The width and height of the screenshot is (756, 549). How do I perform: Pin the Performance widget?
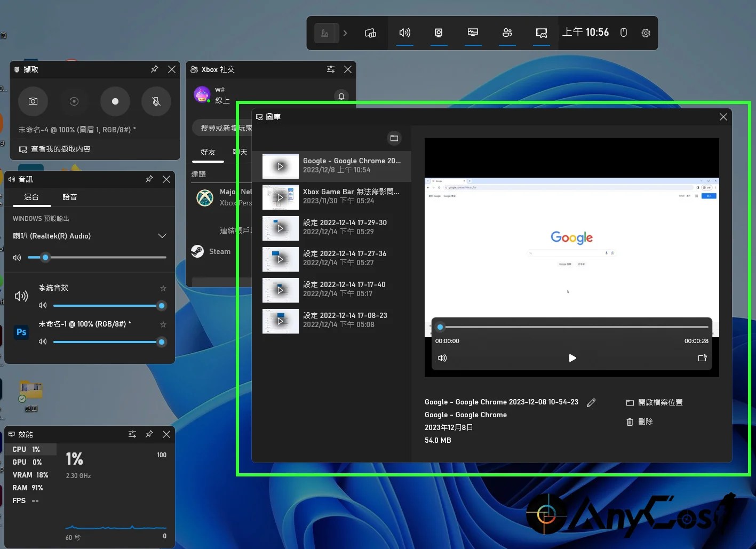coord(149,434)
